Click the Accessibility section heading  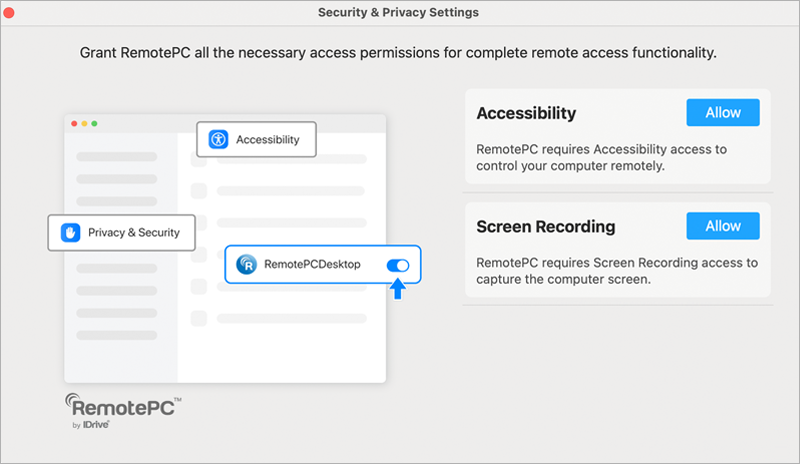(x=526, y=113)
